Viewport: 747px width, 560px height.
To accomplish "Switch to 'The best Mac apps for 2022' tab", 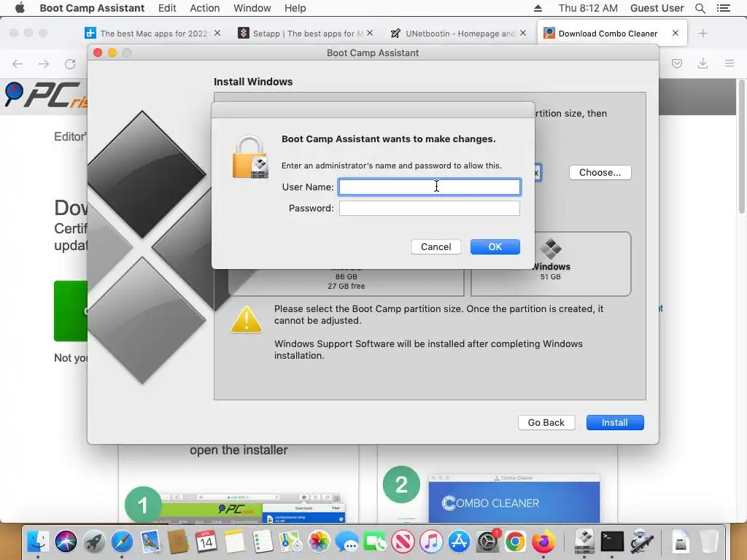I will [153, 34].
